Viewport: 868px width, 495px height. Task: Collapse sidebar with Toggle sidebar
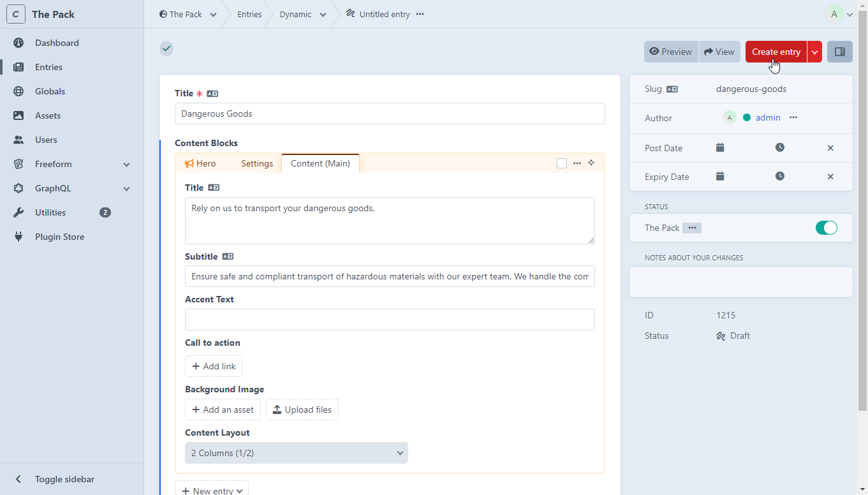coord(64,479)
